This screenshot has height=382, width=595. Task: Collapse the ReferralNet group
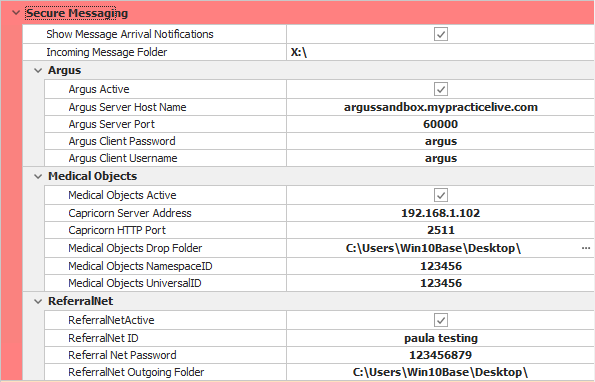pos(38,302)
